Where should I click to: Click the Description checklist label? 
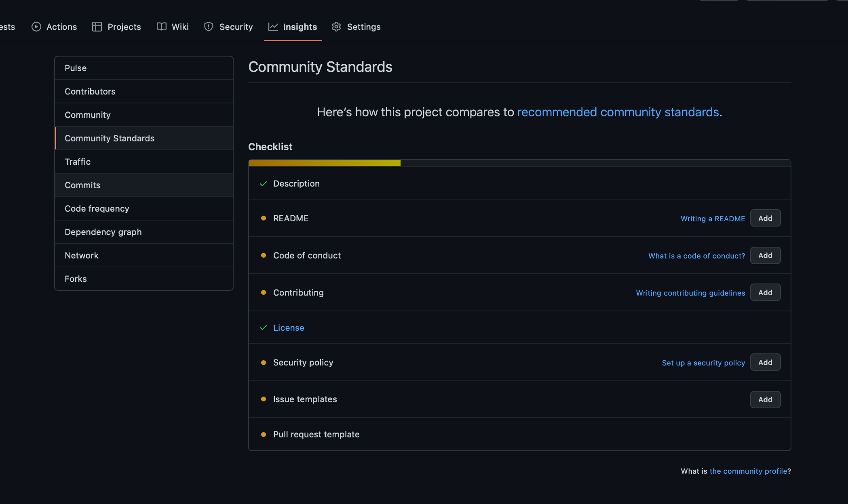click(x=296, y=183)
